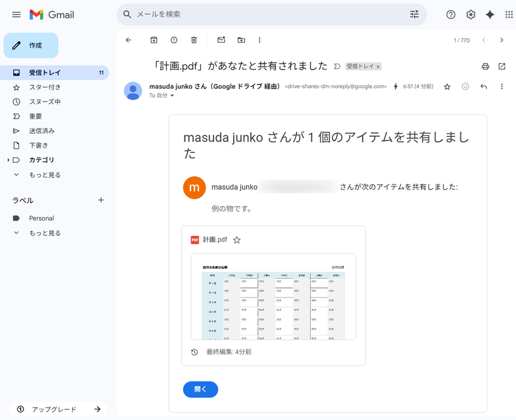516x420 pixels.
Task: Open email in new window
Action: (x=502, y=66)
